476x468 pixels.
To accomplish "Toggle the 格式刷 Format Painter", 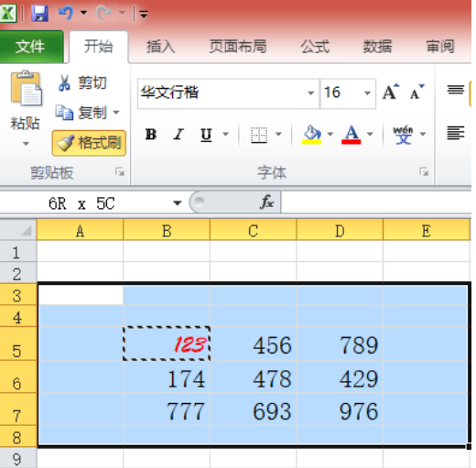I will pos(89,143).
